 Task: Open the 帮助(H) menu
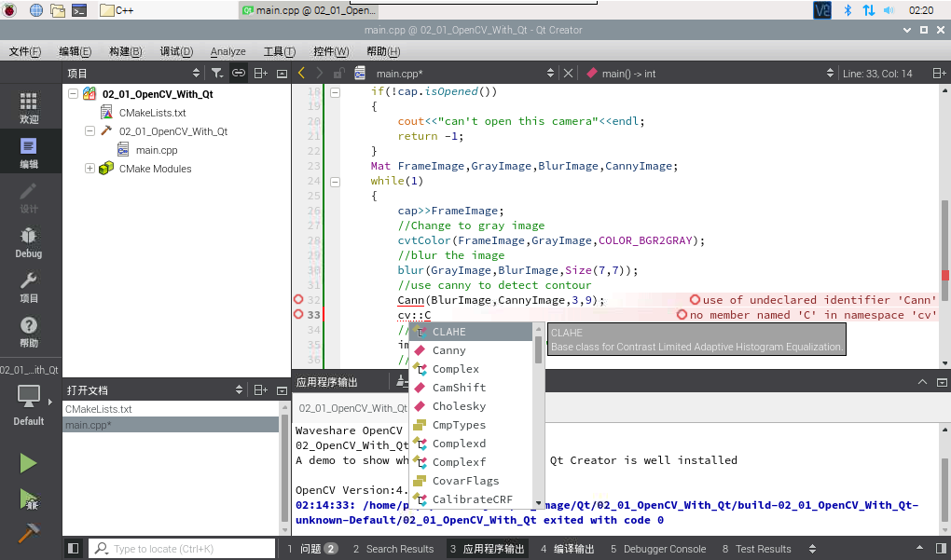(x=383, y=51)
